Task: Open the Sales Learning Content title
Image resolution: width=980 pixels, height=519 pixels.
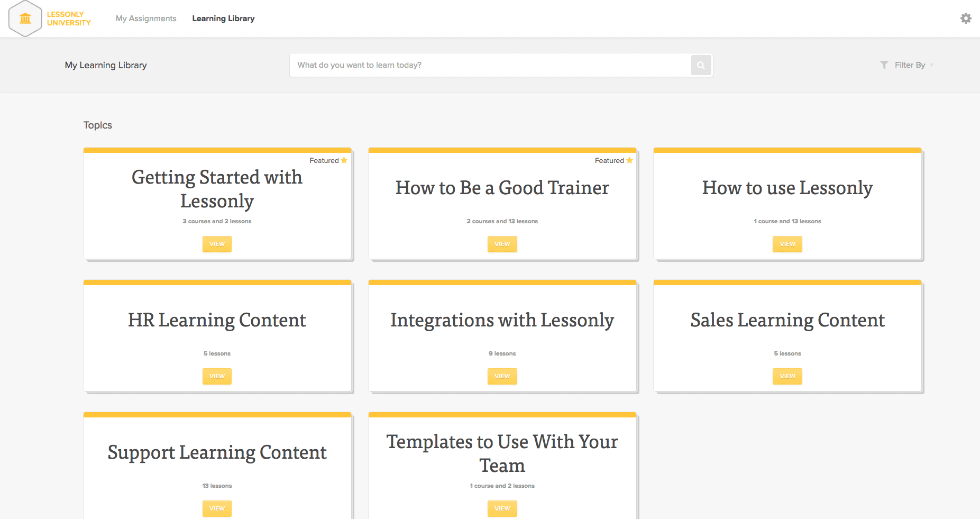Action: click(x=787, y=321)
